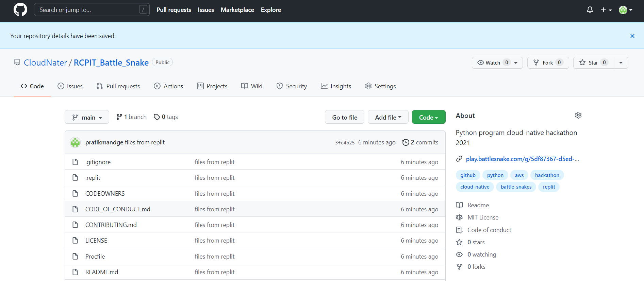Click the battle-snakes topic tag
Image resolution: width=644 pixels, height=281 pixels.
coord(516,187)
